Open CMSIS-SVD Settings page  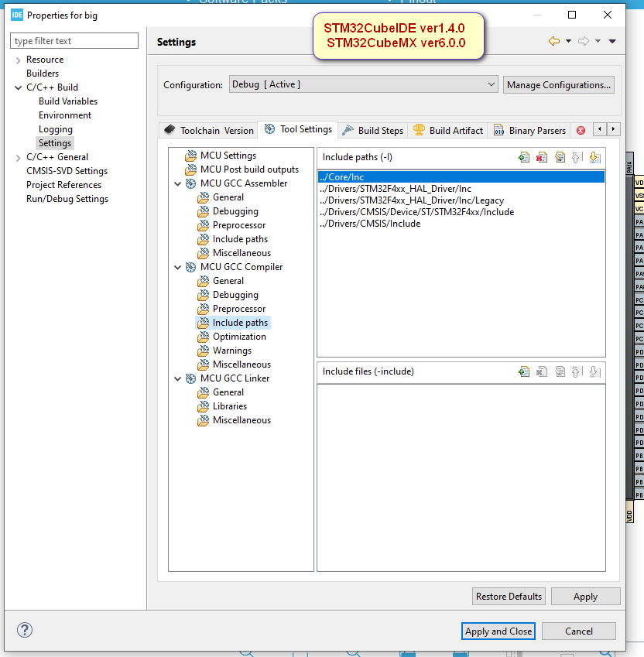(67, 171)
